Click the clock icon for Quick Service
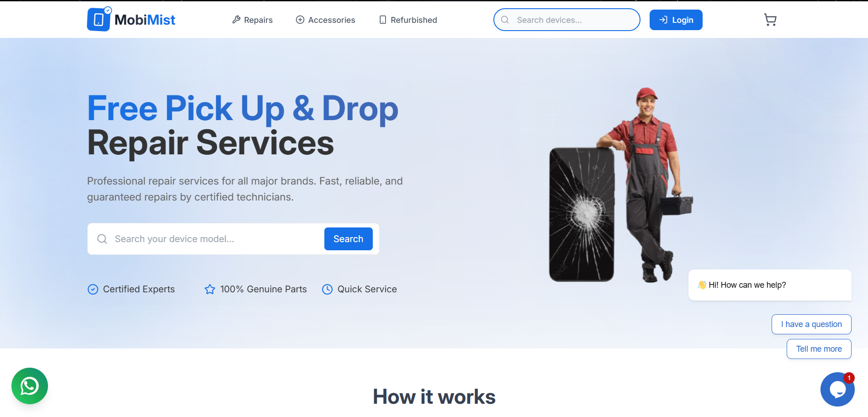The image size is (868, 417). [327, 289]
